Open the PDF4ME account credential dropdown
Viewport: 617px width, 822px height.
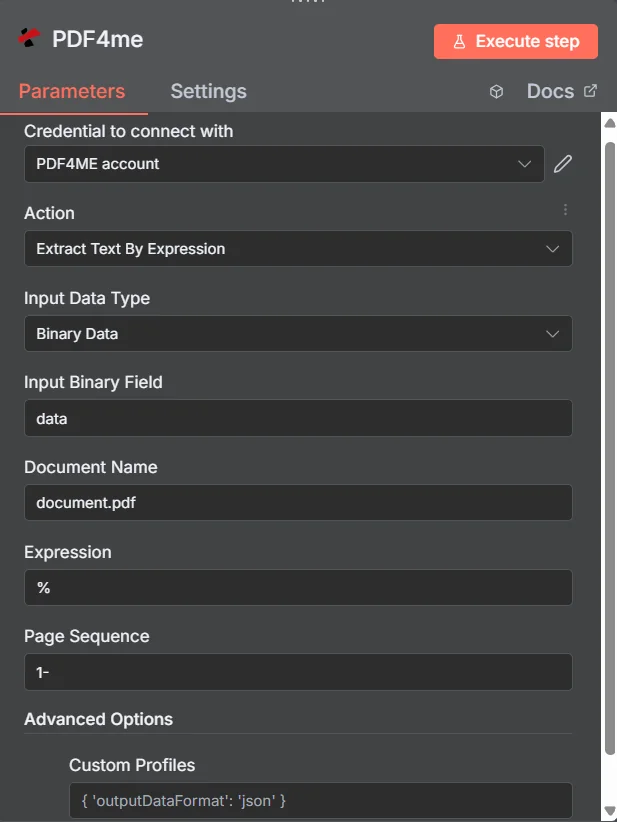pos(284,164)
